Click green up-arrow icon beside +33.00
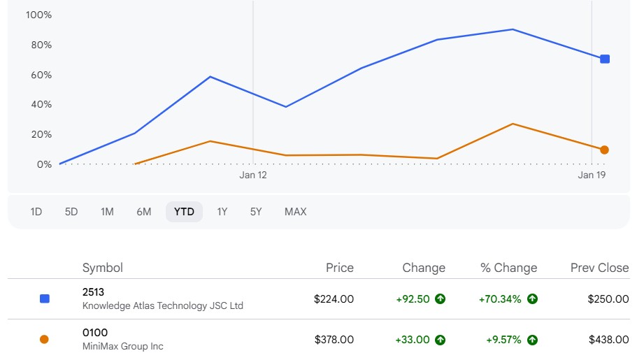This screenshot has height=360, width=644. (440, 340)
